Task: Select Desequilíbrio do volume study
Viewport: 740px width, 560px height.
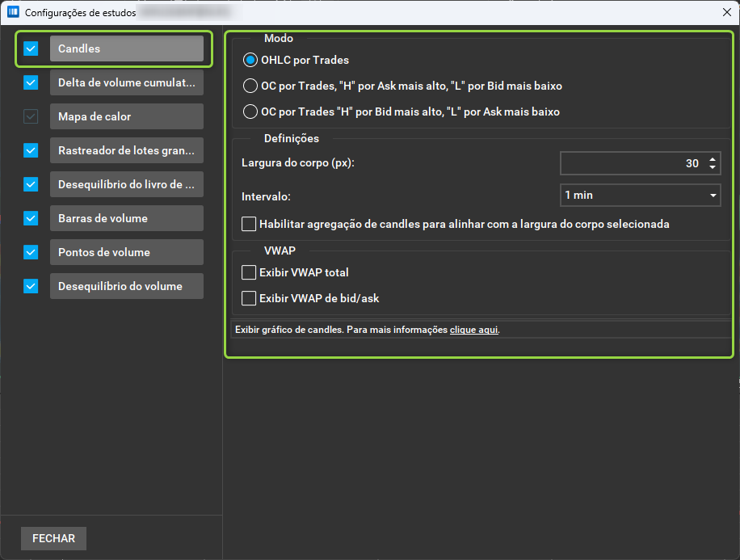Action: pyautogui.click(x=127, y=286)
